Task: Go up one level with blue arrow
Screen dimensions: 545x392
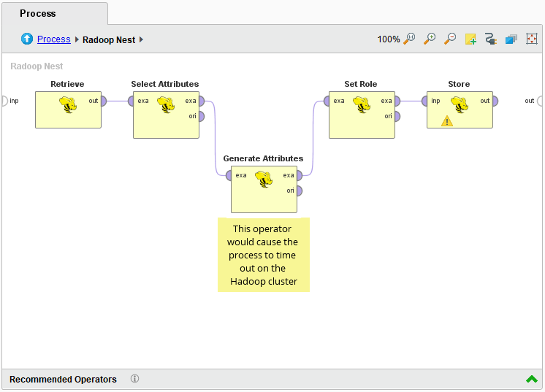Action: [x=27, y=39]
